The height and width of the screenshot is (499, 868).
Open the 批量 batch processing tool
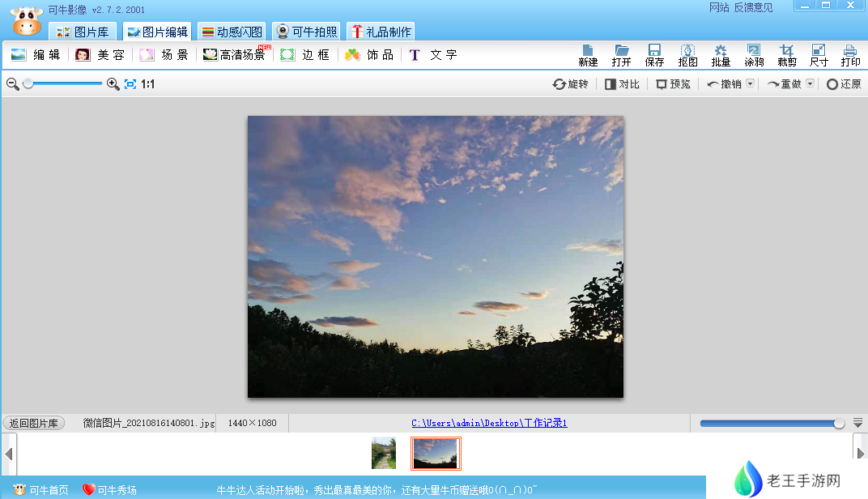coord(721,55)
